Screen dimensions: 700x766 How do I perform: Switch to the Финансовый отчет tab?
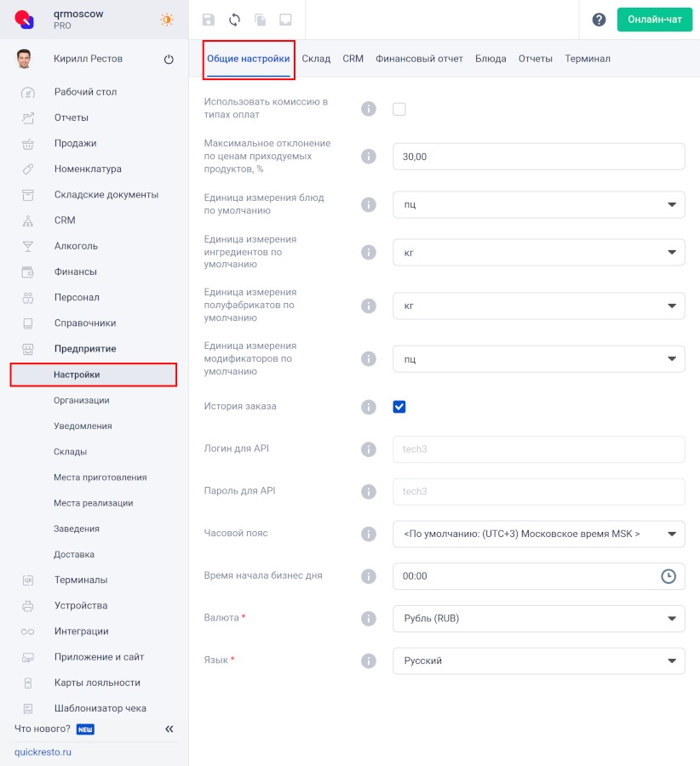click(419, 59)
